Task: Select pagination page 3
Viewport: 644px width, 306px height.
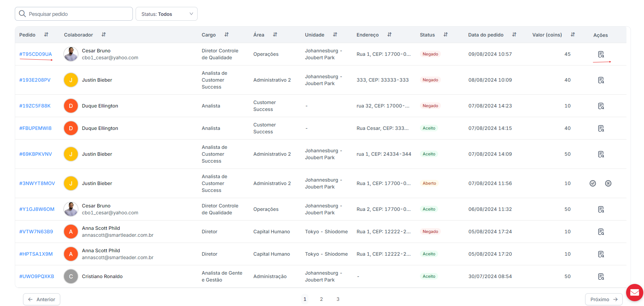Action: pos(338,299)
